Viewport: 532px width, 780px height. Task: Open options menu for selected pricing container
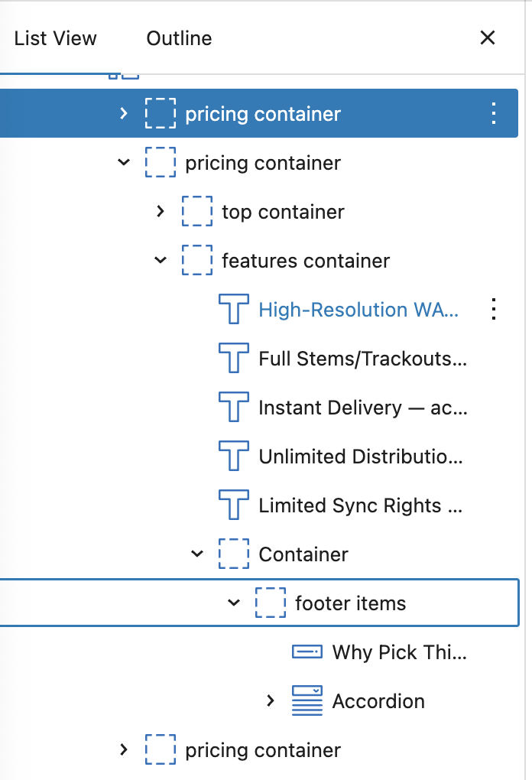[494, 114]
